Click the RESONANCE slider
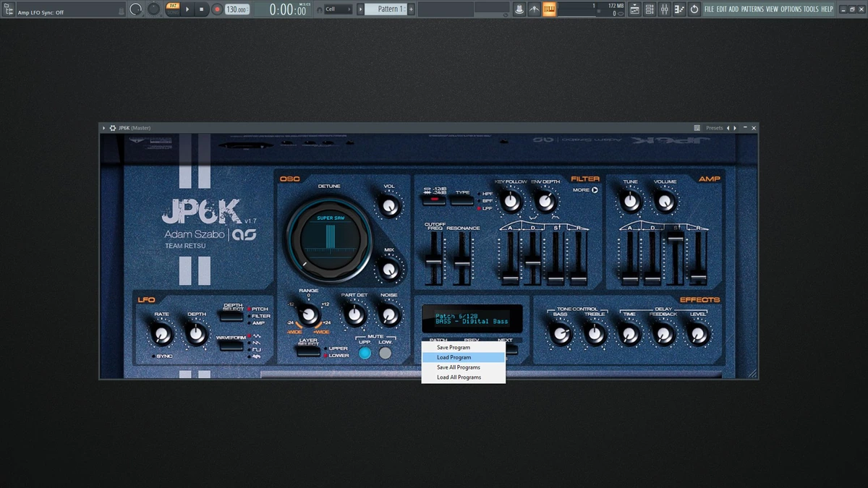 [x=461, y=259]
